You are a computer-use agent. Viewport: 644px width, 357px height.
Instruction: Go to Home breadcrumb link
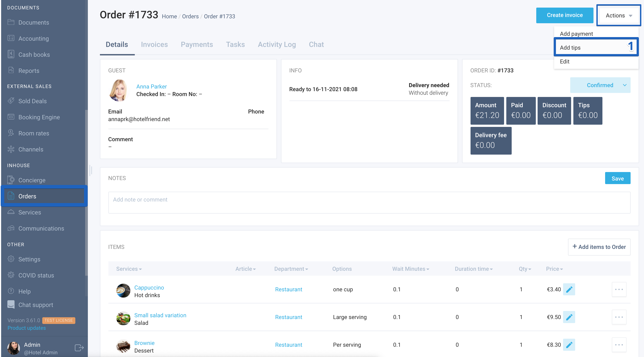click(x=169, y=17)
